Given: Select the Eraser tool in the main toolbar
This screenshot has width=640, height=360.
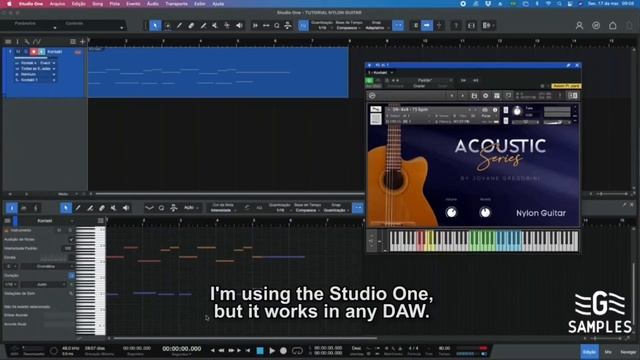Looking at the screenshot, I should click(x=191, y=26).
